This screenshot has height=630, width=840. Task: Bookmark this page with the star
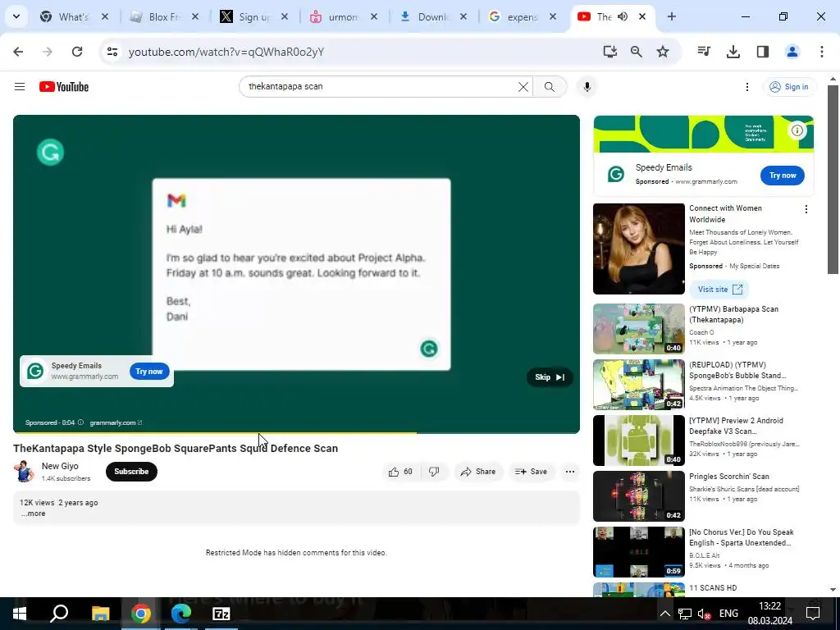(663, 52)
